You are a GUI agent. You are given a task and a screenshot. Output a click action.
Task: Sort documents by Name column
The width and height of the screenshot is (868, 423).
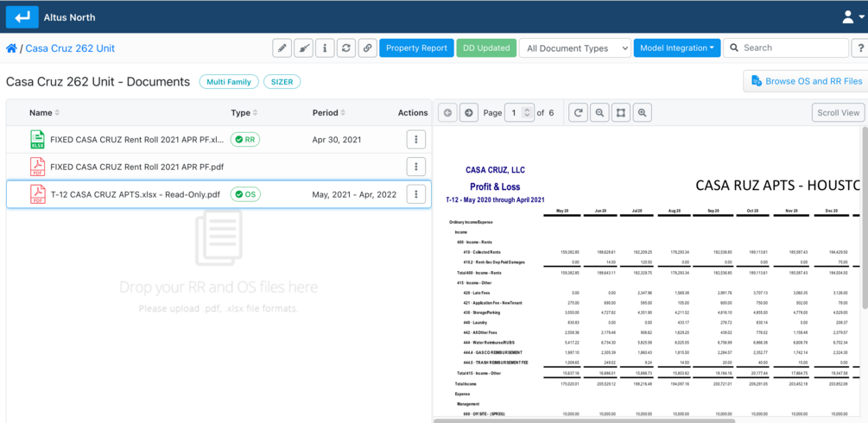pyautogui.click(x=44, y=113)
